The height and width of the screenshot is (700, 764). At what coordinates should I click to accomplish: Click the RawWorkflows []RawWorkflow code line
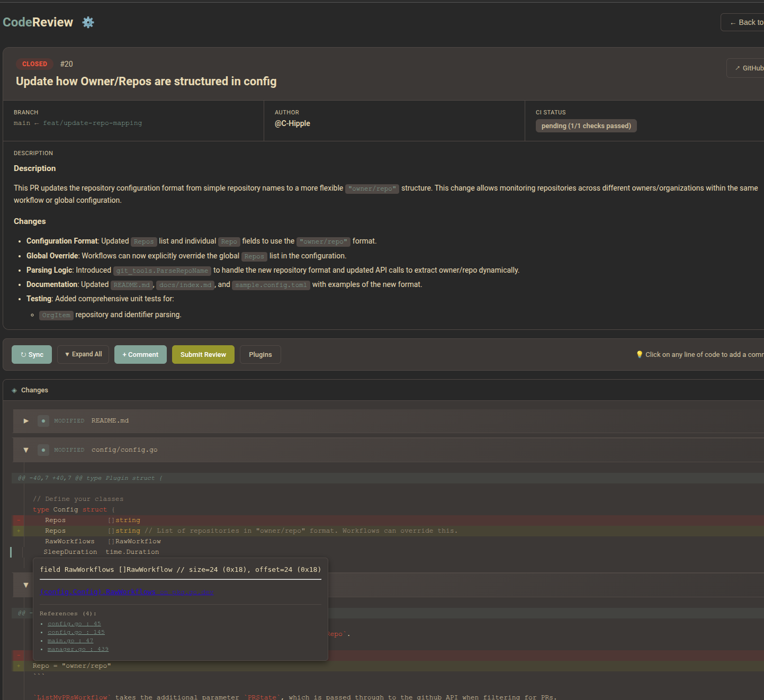pos(388,542)
